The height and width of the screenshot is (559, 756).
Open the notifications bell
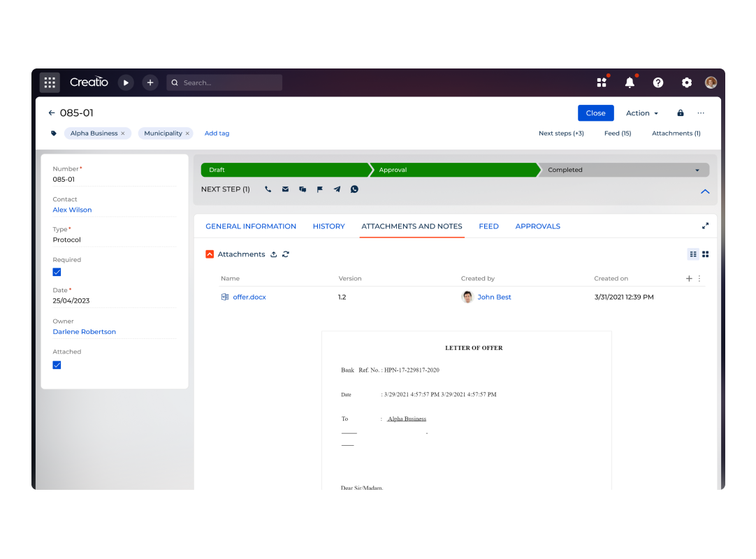[x=629, y=82]
